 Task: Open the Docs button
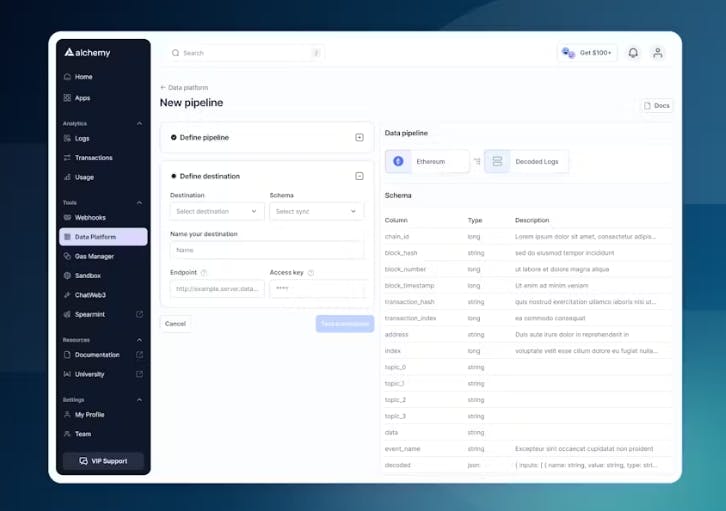click(x=657, y=106)
